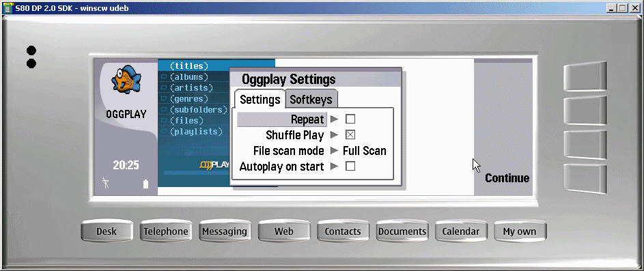Click the File scan mode label
644x271 pixels.
[x=289, y=151]
